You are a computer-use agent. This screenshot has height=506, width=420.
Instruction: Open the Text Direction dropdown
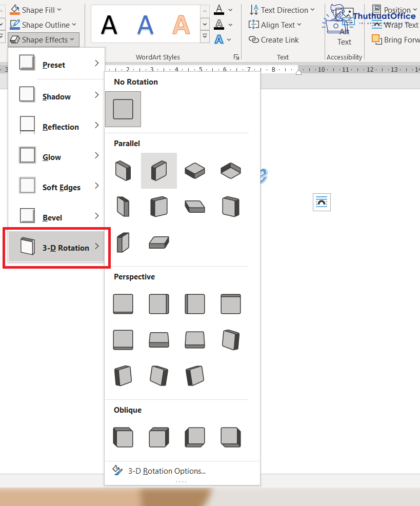282,10
